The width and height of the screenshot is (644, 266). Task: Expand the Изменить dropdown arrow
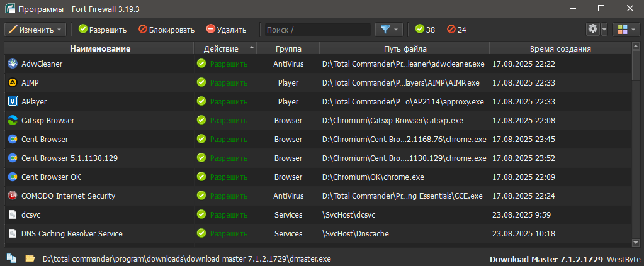(59, 30)
